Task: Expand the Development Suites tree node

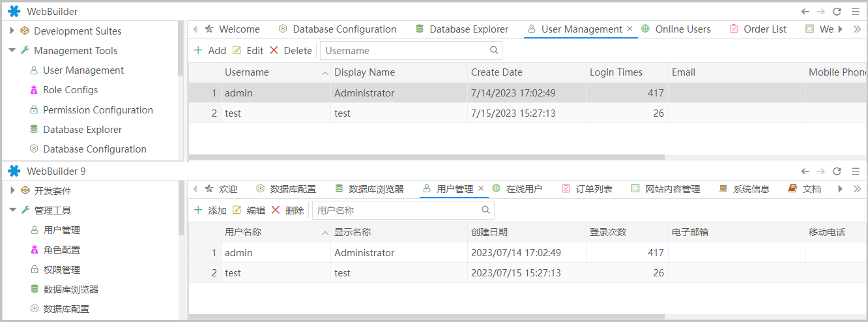Action: (x=12, y=31)
